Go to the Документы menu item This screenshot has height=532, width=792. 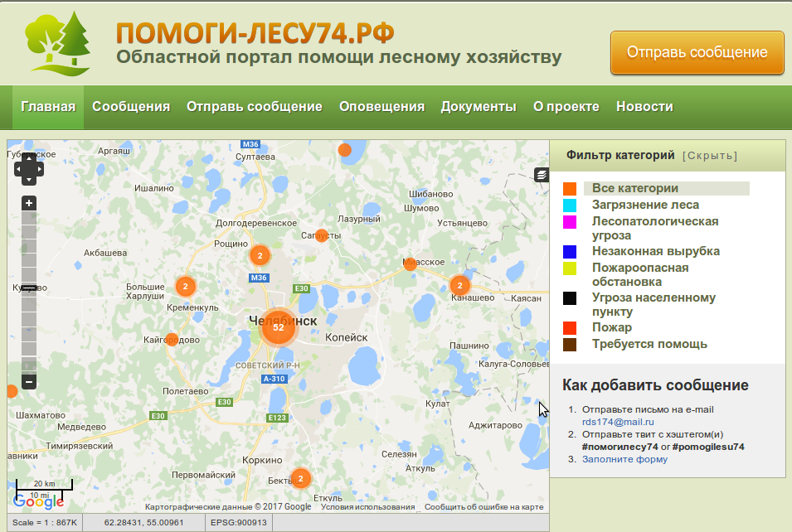(479, 107)
